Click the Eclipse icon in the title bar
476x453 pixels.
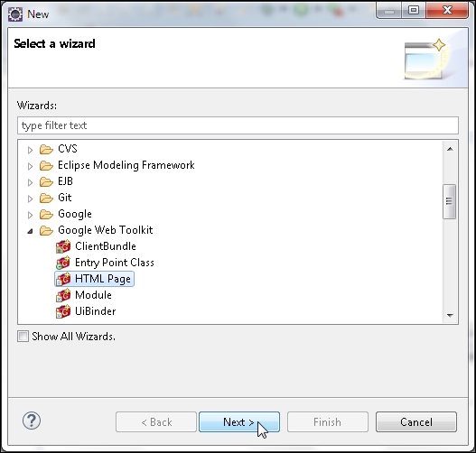click(x=15, y=14)
